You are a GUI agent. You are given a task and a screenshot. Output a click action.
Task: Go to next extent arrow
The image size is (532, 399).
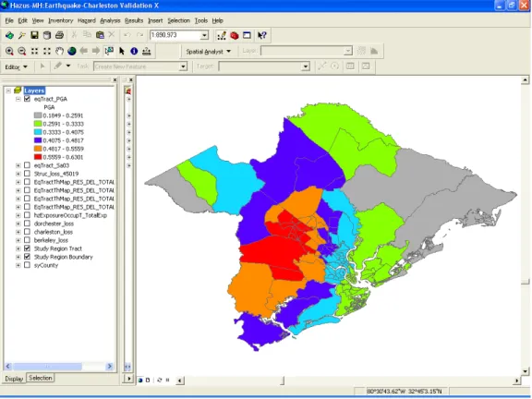[96, 51]
